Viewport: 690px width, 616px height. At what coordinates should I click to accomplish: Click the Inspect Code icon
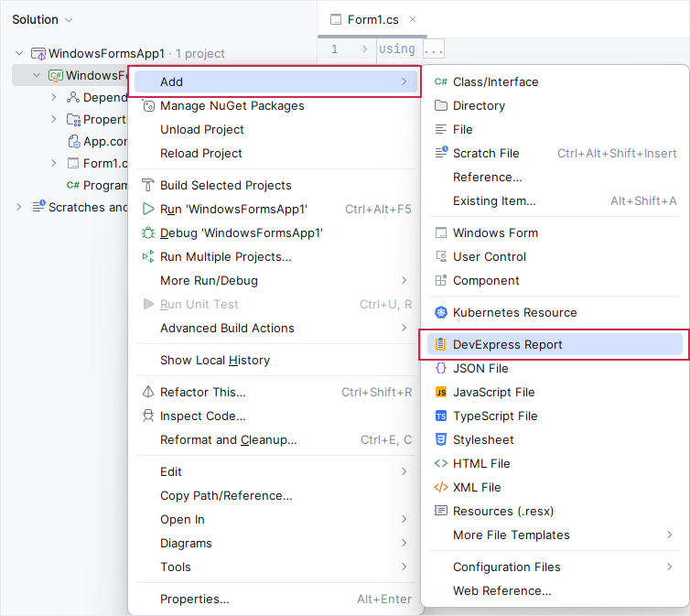(148, 416)
